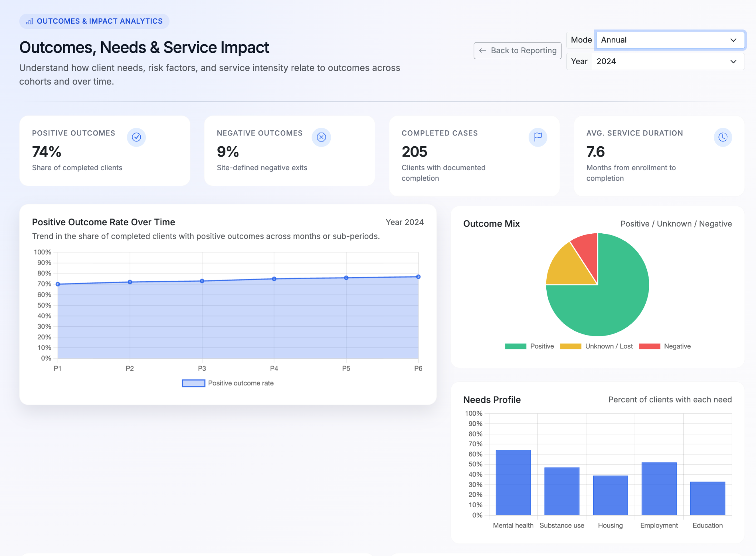Click the blue Positive outcome rate legend swatch

pyautogui.click(x=193, y=383)
